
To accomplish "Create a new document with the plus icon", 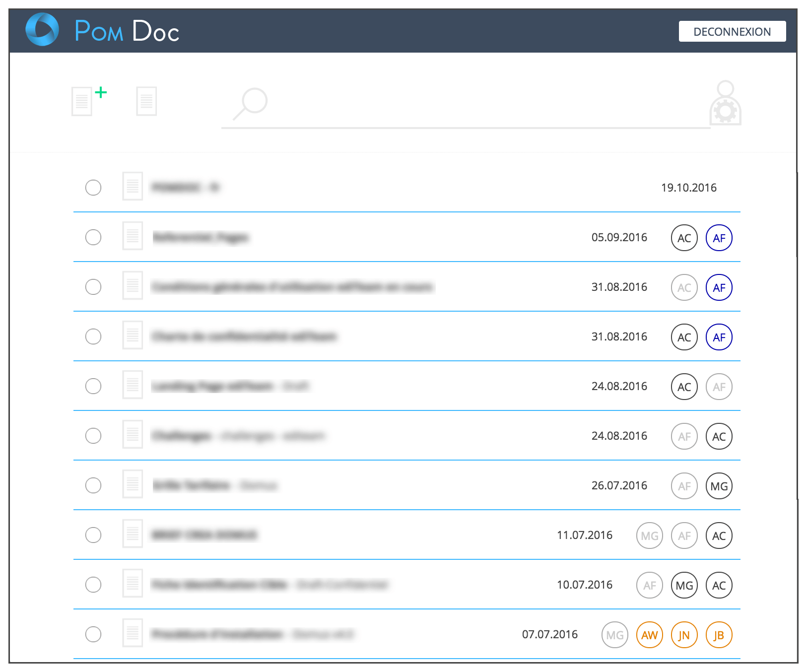I will (x=89, y=101).
